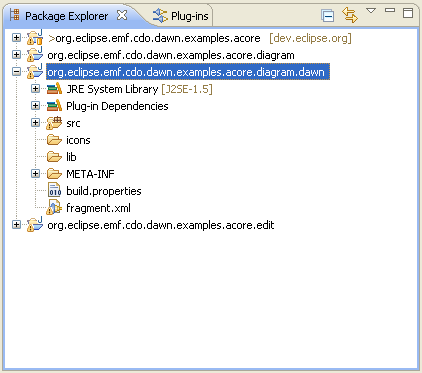Click the Plug-in Dependencies library icon

pyautogui.click(x=54, y=105)
